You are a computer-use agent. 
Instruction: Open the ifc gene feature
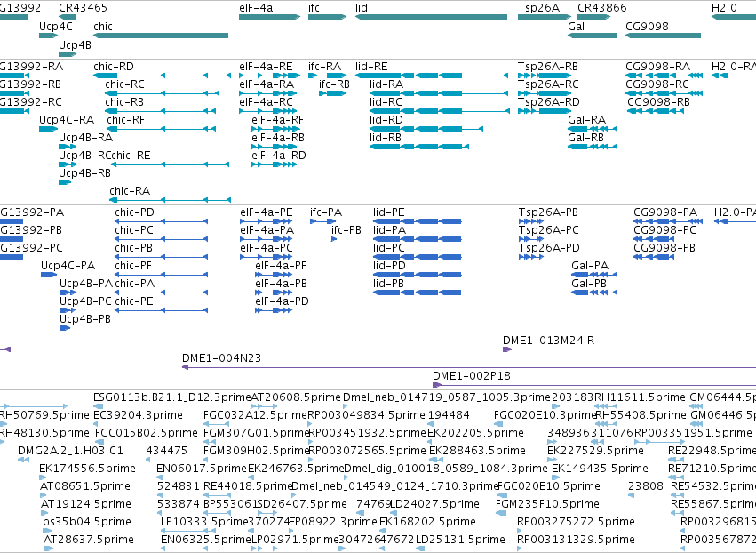point(328,17)
